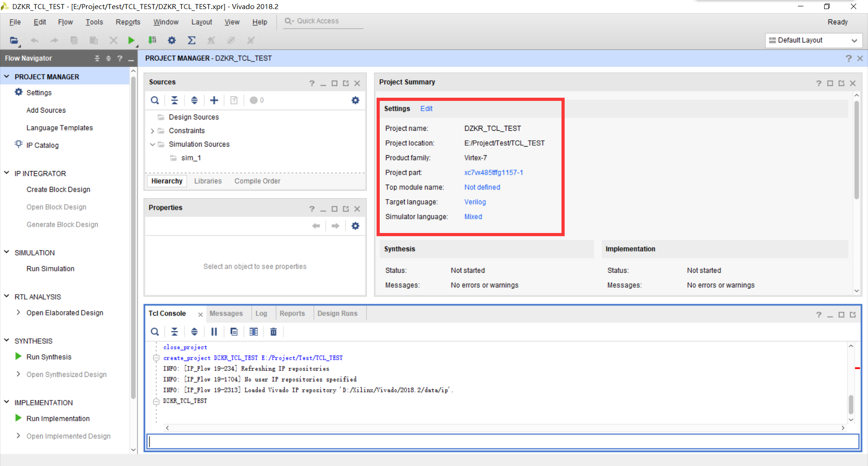Screen dimensions: 868x466
Task: Open Settings gear in main toolbar
Action: (172, 40)
